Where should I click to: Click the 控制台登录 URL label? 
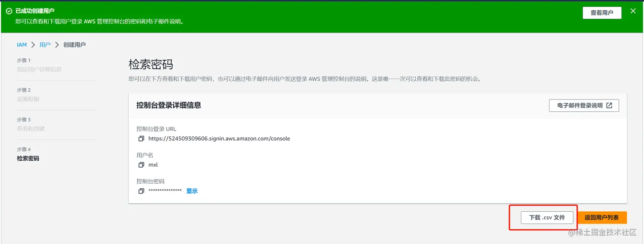click(x=156, y=129)
